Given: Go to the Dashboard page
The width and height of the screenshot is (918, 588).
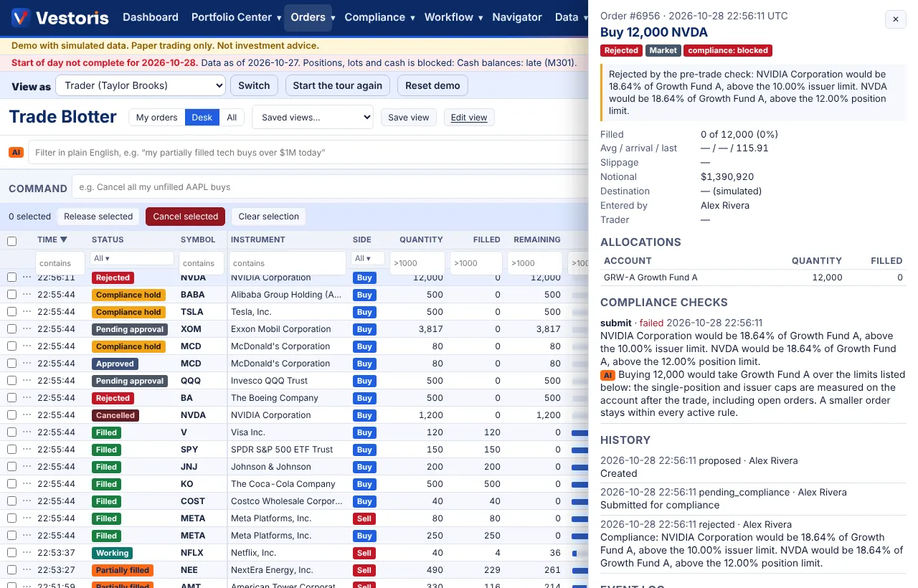Looking at the screenshot, I should coord(151,17).
